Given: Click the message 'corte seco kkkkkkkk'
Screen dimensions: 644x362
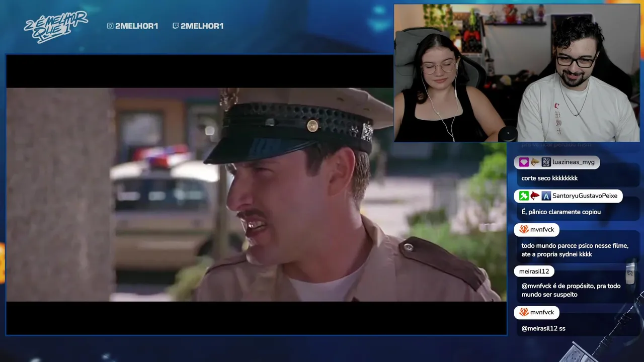Looking at the screenshot, I should (549, 178).
